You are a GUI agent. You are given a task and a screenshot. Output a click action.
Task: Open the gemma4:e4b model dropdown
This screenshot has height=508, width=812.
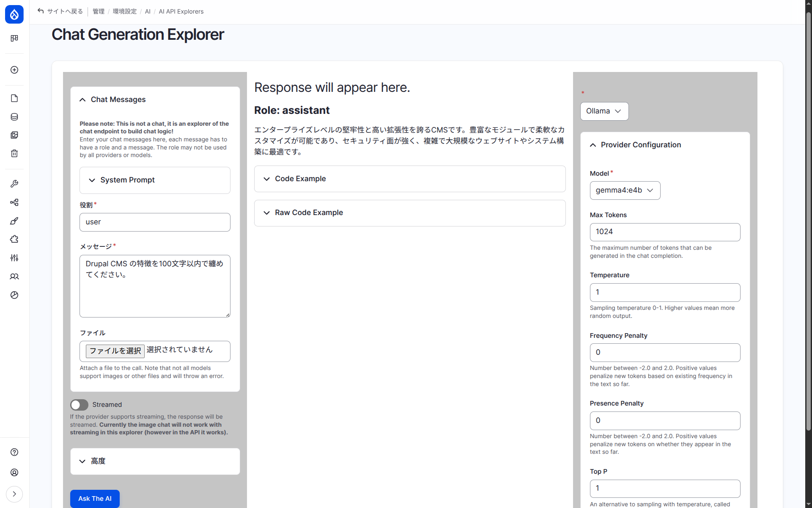(x=625, y=190)
